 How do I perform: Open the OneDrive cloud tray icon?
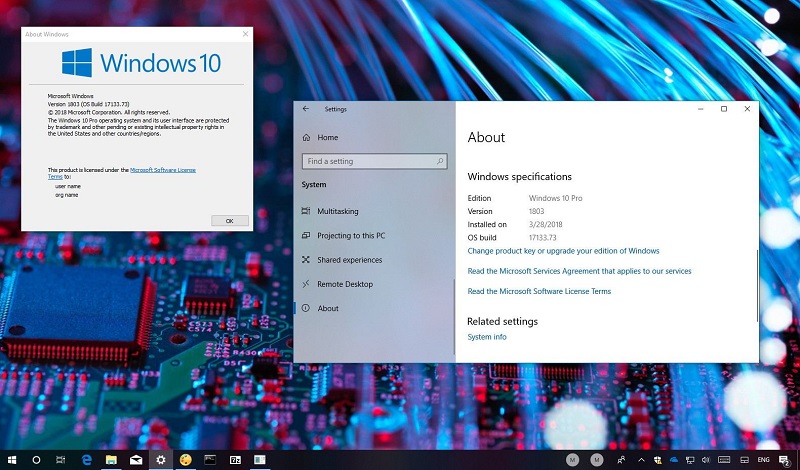coord(674,460)
